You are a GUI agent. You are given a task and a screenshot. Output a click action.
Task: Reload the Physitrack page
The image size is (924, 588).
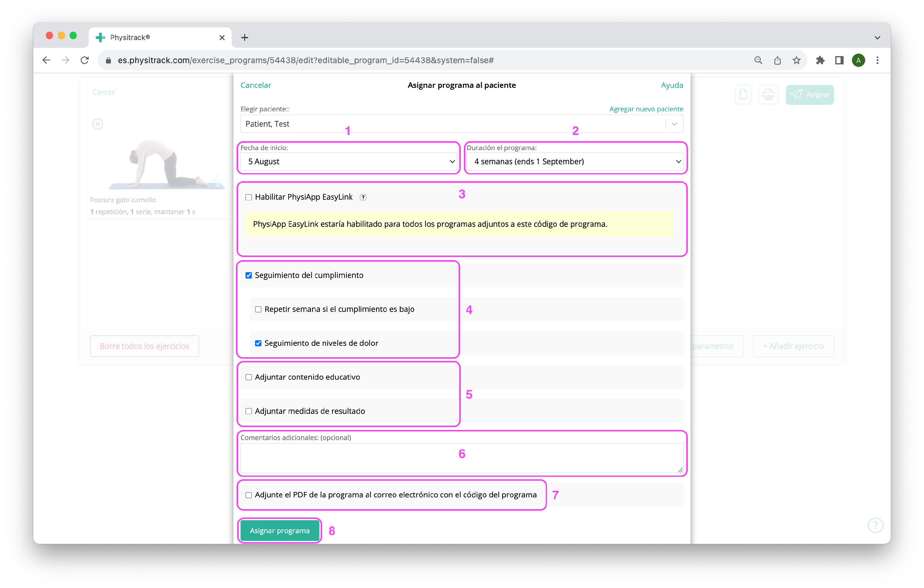coord(85,60)
